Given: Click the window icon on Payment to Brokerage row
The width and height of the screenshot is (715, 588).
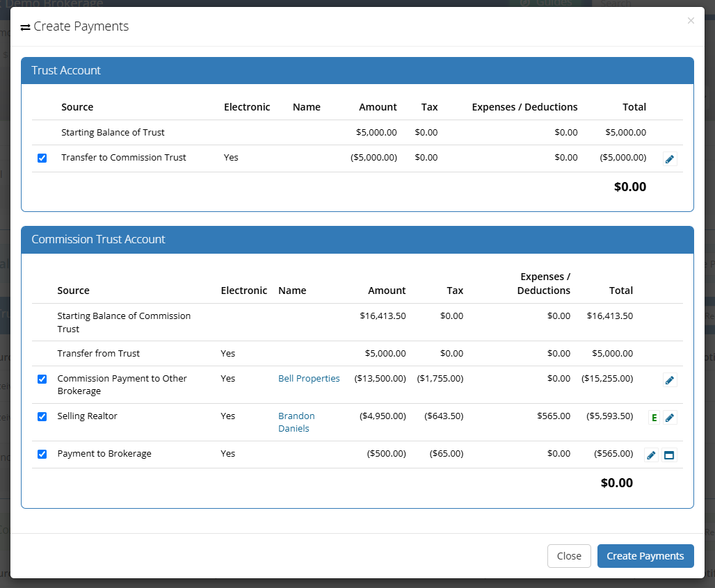Looking at the screenshot, I should [669, 455].
